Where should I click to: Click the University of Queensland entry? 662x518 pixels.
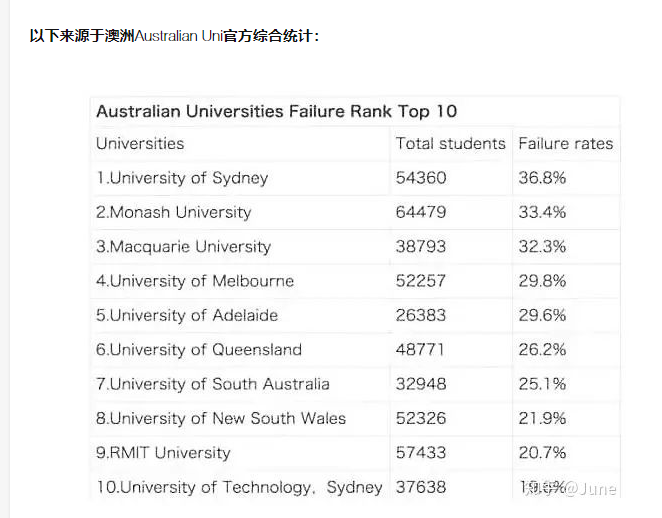click(x=199, y=350)
